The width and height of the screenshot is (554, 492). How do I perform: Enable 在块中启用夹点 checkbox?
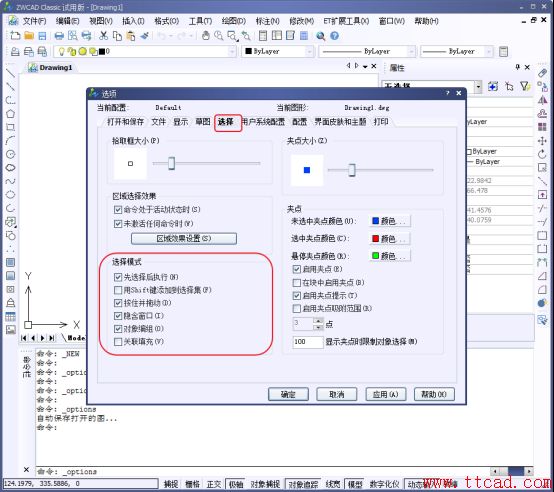[297, 283]
